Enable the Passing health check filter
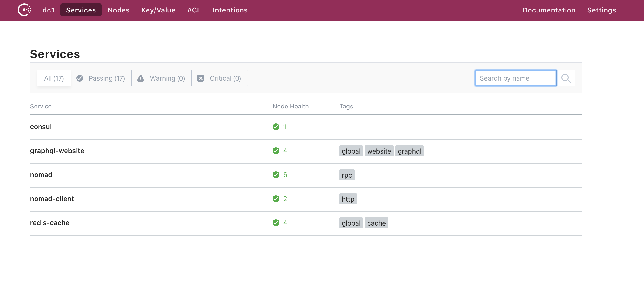This screenshot has height=285, width=644. [101, 78]
